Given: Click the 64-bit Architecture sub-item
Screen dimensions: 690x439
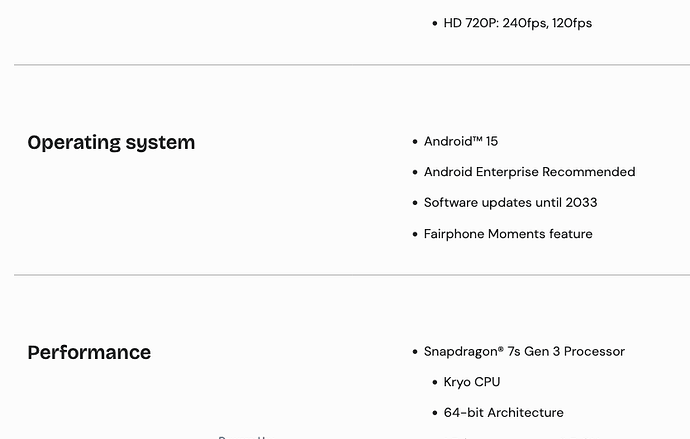Looking at the screenshot, I should pos(503,413).
